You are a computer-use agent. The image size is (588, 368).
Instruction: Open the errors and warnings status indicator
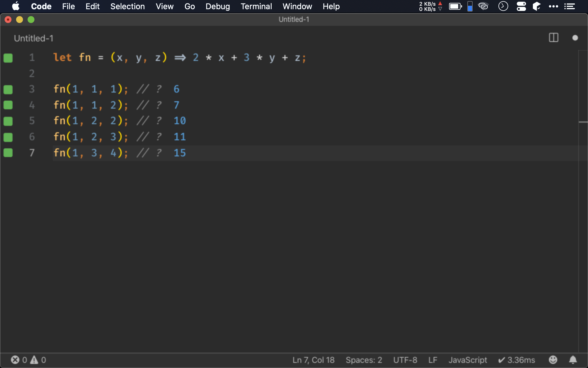pos(28,360)
